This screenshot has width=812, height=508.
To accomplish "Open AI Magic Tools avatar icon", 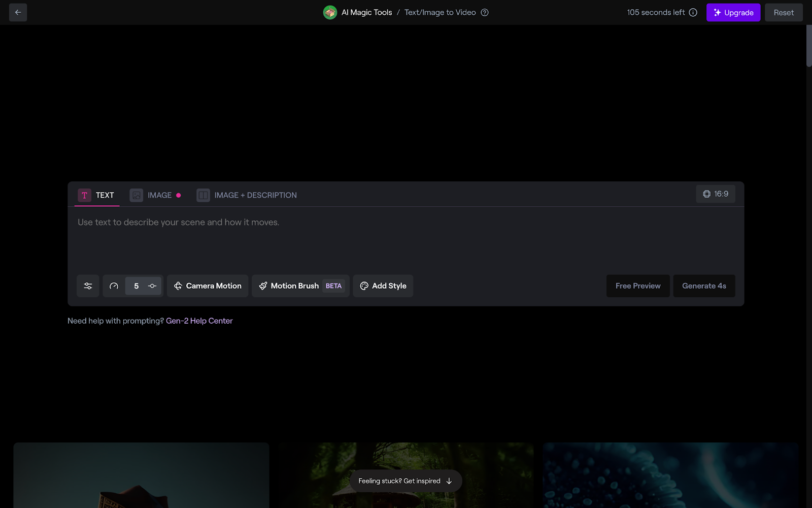I will click(330, 12).
